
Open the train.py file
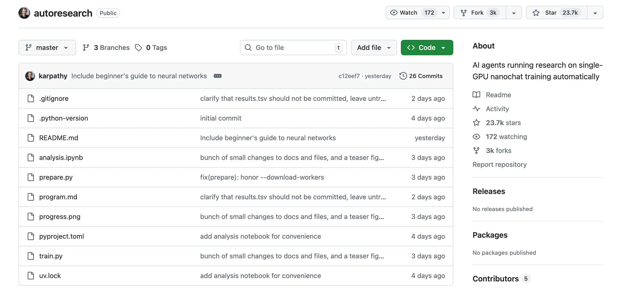click(51, 256)
